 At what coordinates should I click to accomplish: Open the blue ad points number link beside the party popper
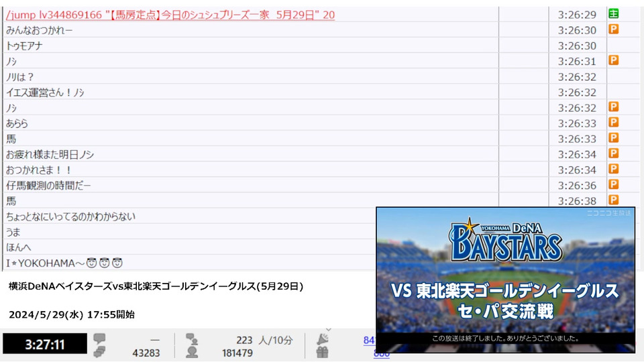[369, 340]
